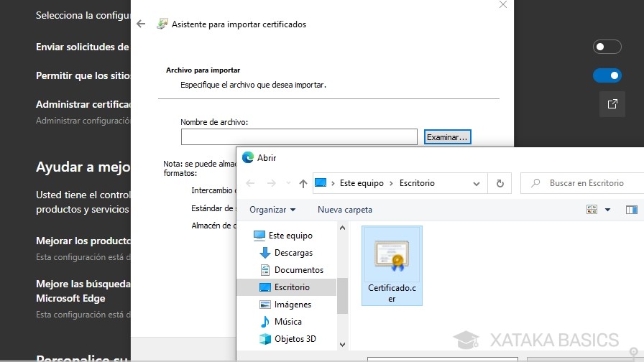Click the computer icon in the address bar
This screenshot has width=644, height=362.
(321, 182)
